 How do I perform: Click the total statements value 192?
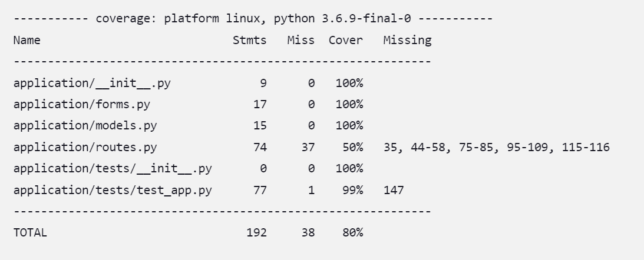pyautogui.click(x=257, y=232)
